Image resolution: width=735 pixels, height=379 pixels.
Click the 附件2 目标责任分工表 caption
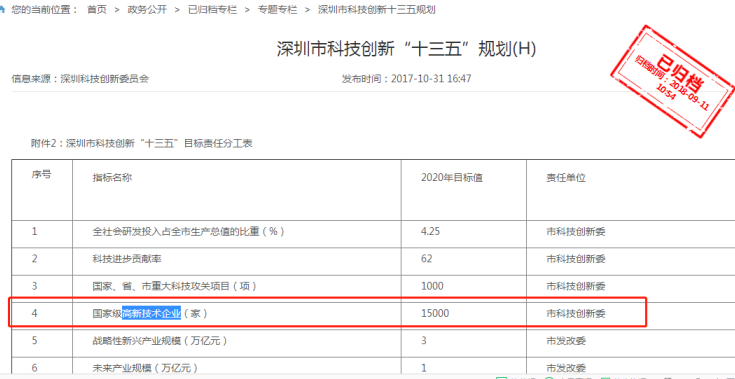(x=142, y=143)
